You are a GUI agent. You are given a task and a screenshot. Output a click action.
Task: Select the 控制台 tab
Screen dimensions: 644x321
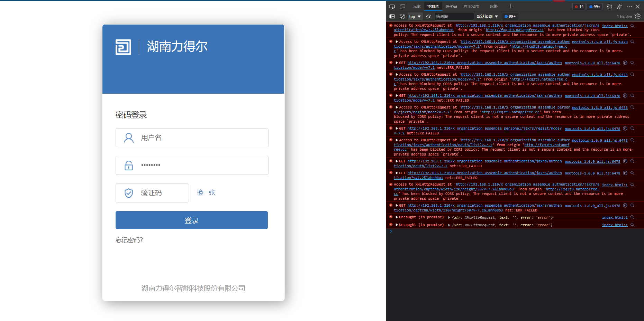point(433,7)
